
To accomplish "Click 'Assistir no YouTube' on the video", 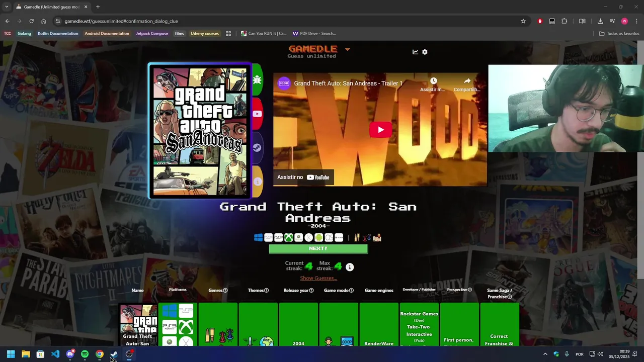I will pyautogui.click(x=303, y=177).
